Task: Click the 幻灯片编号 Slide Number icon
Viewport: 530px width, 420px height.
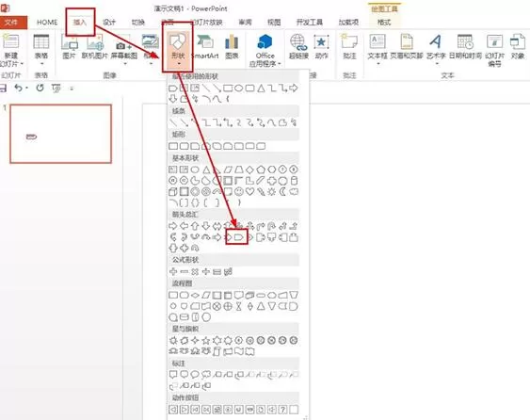Action: point(494,42)
